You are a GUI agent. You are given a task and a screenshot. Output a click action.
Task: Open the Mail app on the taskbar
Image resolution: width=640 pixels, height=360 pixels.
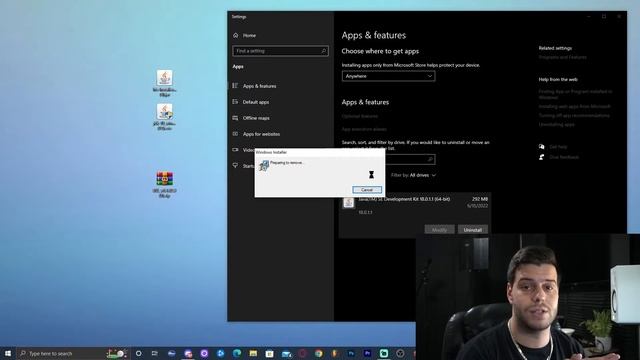pyautogui.click(x=287, y=354)
